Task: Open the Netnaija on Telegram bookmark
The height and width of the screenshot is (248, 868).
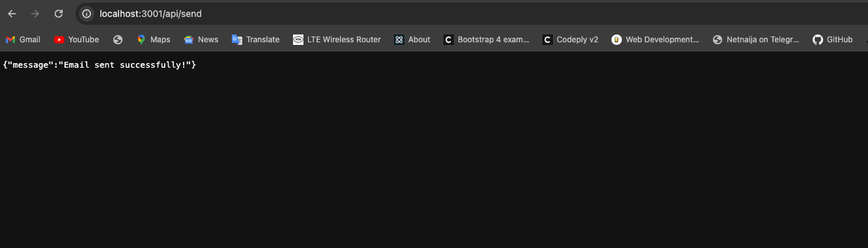Action: [756, 40]
